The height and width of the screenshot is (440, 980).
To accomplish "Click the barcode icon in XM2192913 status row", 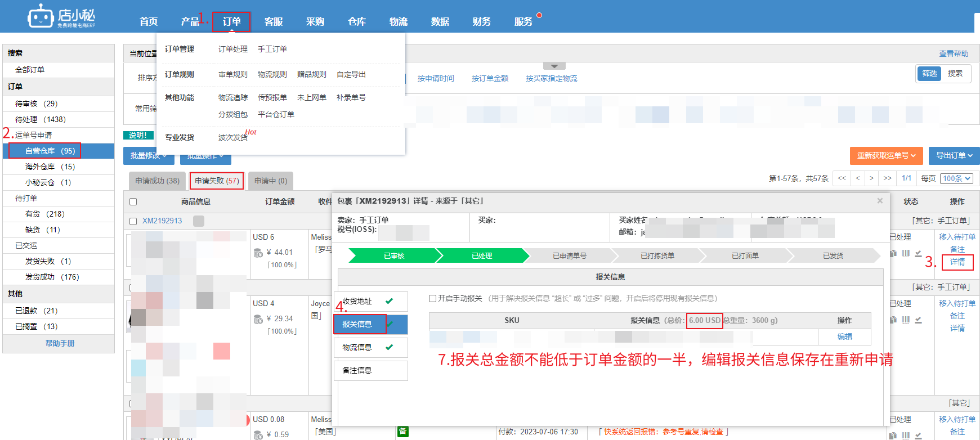I will coord(906,253).
